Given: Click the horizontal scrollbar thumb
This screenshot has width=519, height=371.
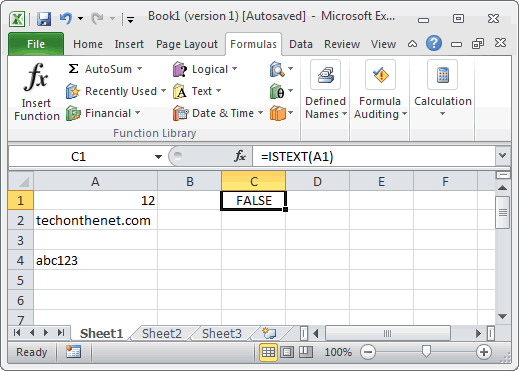Looking at the screenshot, I should [x=388, y=333].
